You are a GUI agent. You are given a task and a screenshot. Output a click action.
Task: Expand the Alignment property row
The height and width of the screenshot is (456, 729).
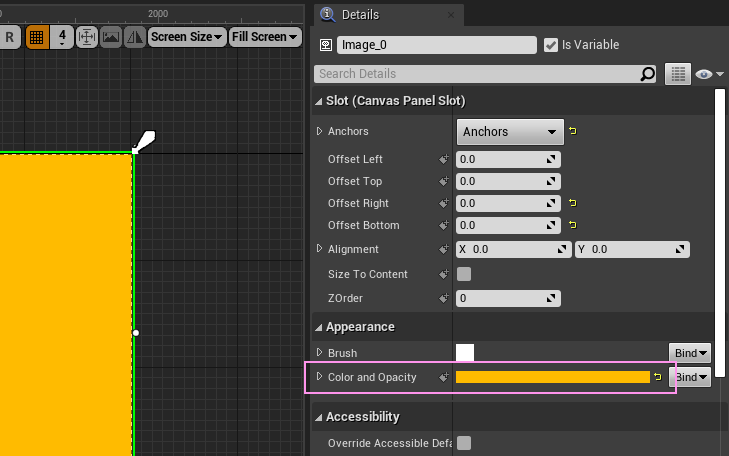coord(319,248)
